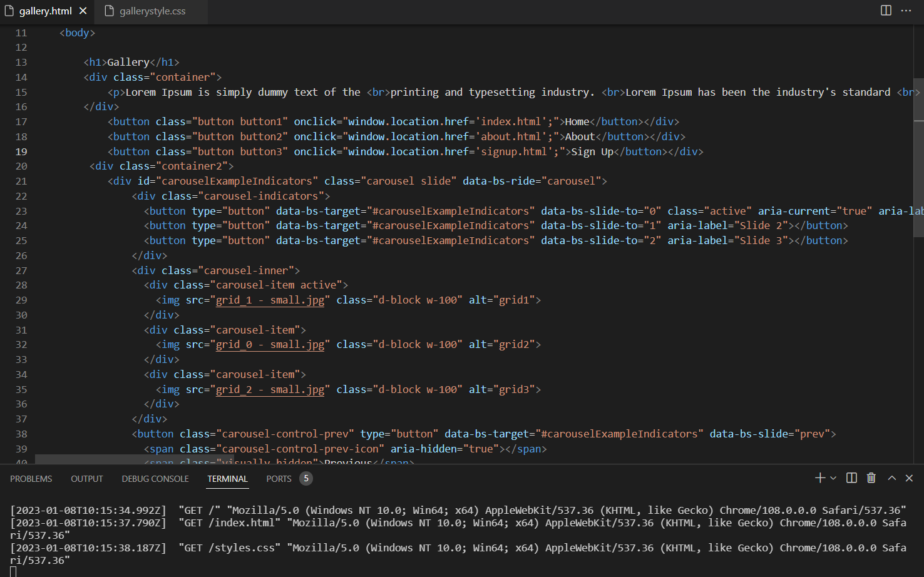
Task: Click the "carousel-item active" class value
Action: [x=276, y=285]
